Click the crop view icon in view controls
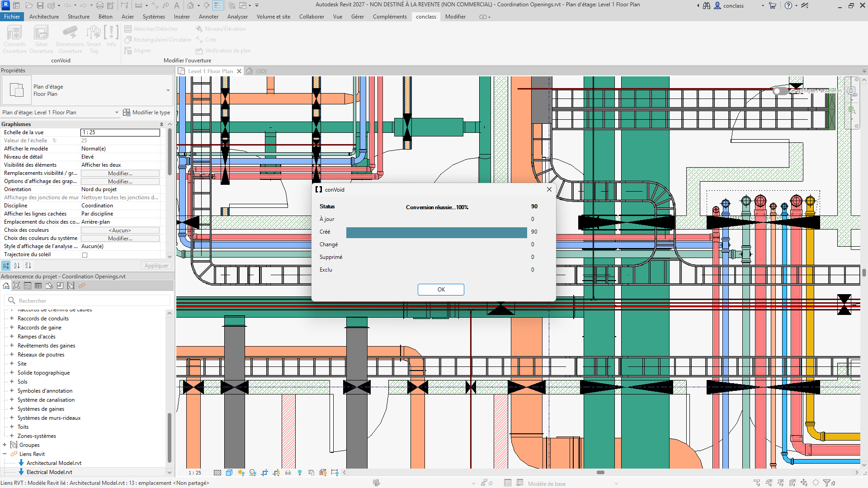The image size is (868, 488). pyautogui.click(x=264, y=473)
